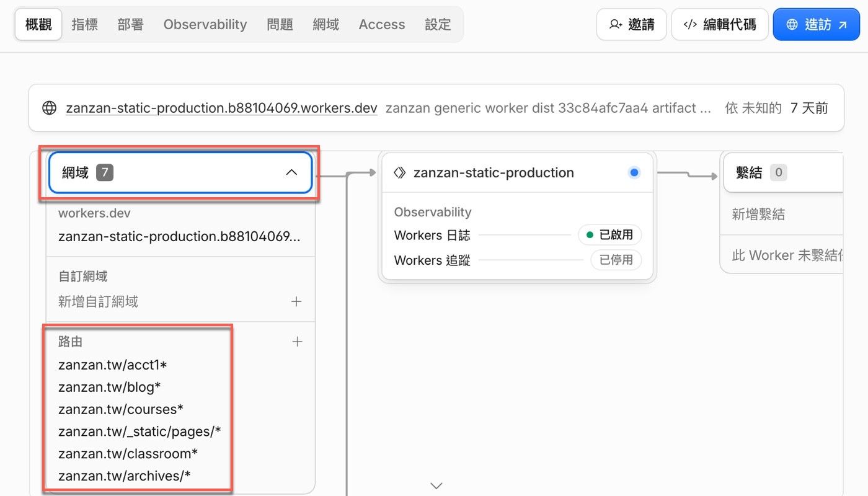This screenshot has width=868, height=496.
Task: Collapse the 網域 section chevron
Action: [x=291, y=172]
